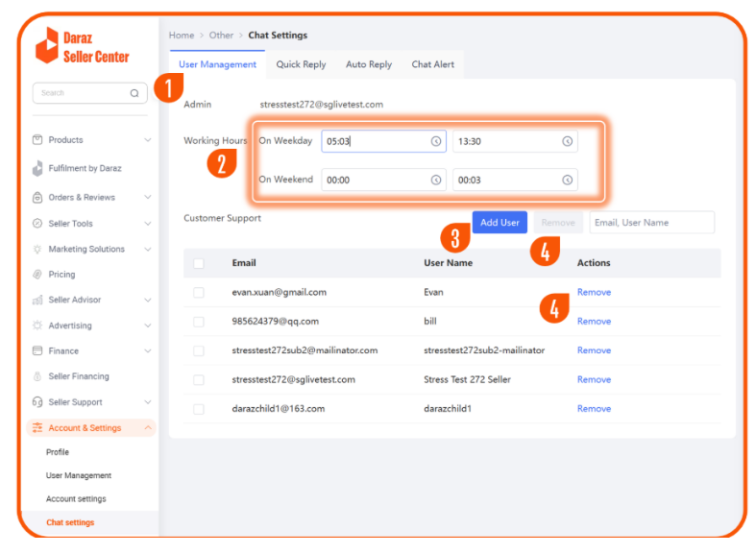Screen dimensions: 756x554
Task: Open the Chat Alert tab
Action: point(432,64)
